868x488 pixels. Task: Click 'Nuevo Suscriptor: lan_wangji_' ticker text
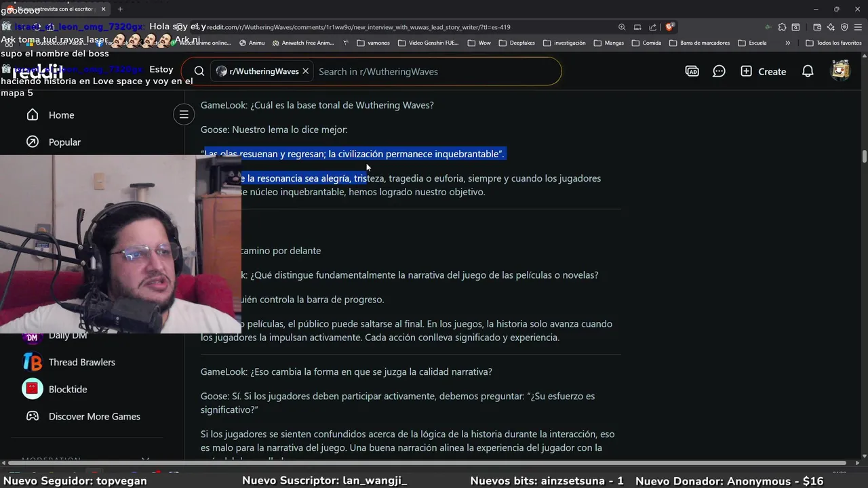[324, 481]
